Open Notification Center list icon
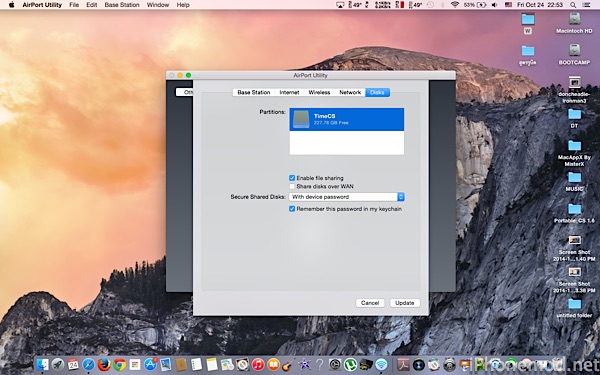 click(586, 5)
